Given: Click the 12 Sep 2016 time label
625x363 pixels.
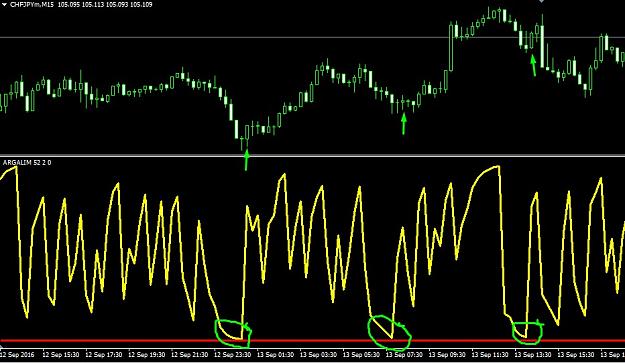Looking at the screenshot, I should (17, 354).
